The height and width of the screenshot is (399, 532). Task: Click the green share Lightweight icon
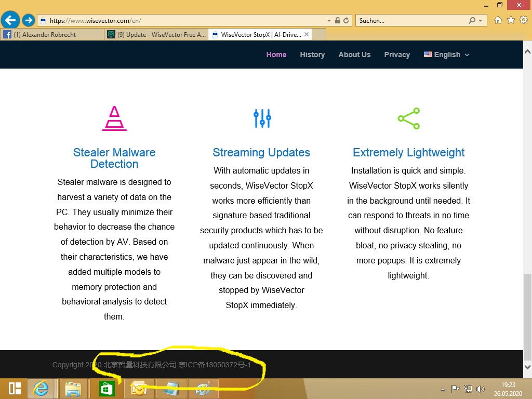point(409,118)
